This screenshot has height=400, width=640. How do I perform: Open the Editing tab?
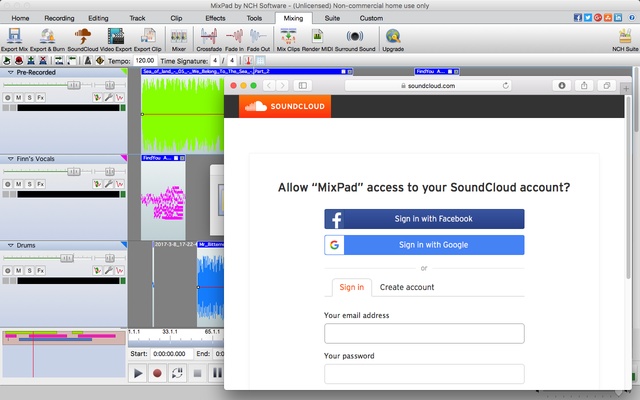point(98,18)
